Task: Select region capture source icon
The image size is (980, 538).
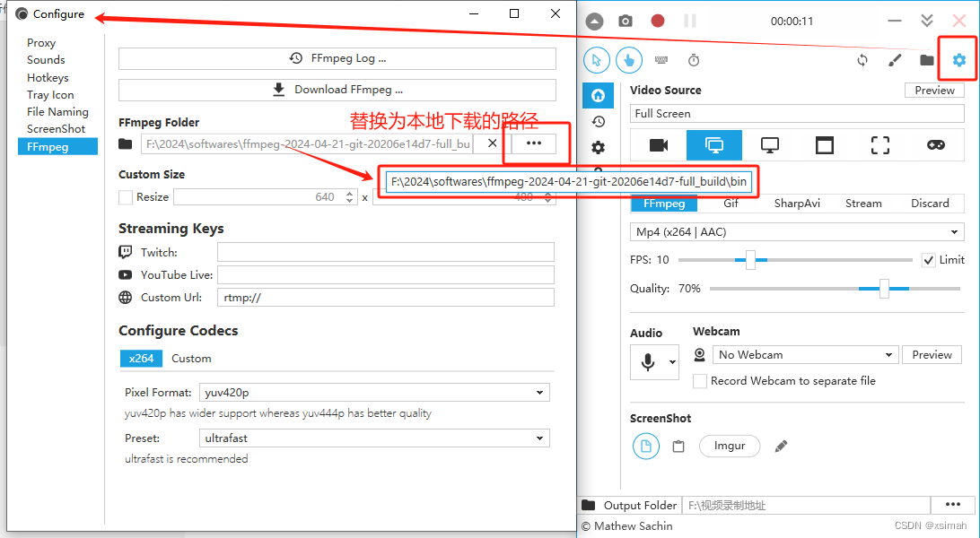Action: pyautogui.click(x=880, y=145)
